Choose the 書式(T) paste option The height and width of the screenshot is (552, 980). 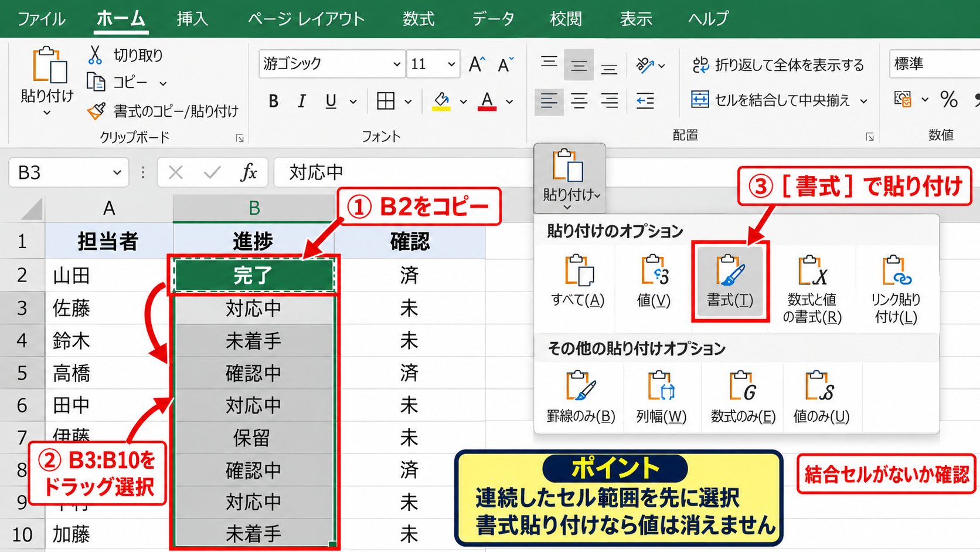tap(730, 282)
